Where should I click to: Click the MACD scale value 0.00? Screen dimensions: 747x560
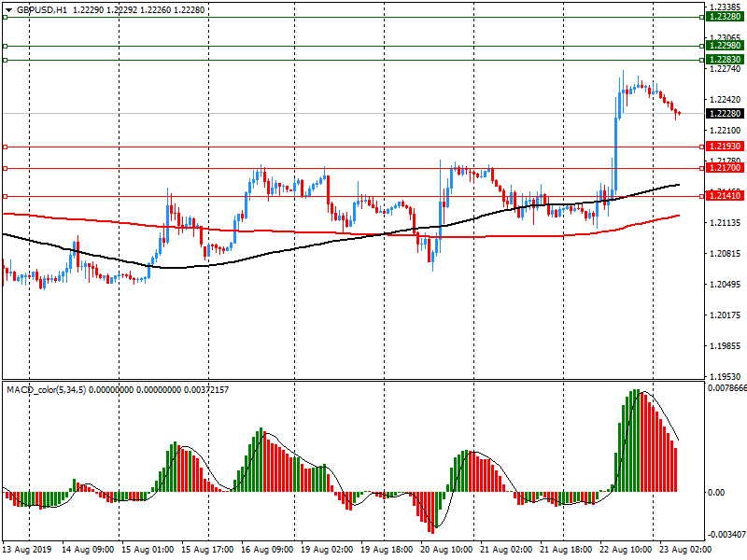(716, 493)
